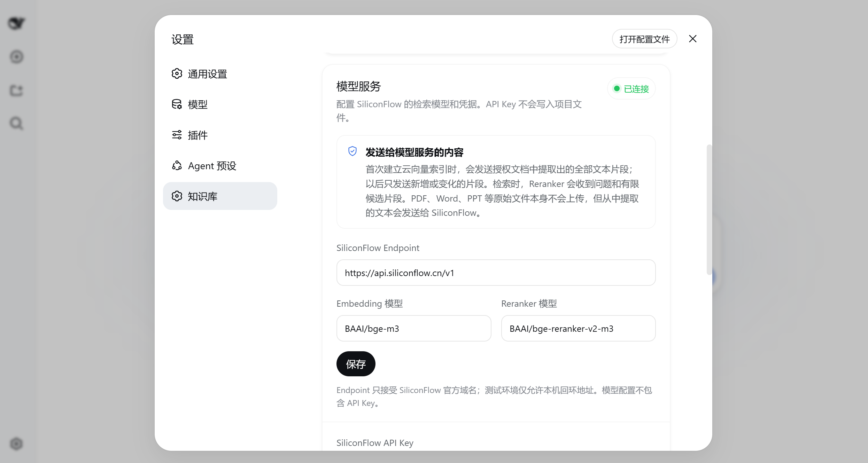Click the 已连接 status badge

point(631,89)
